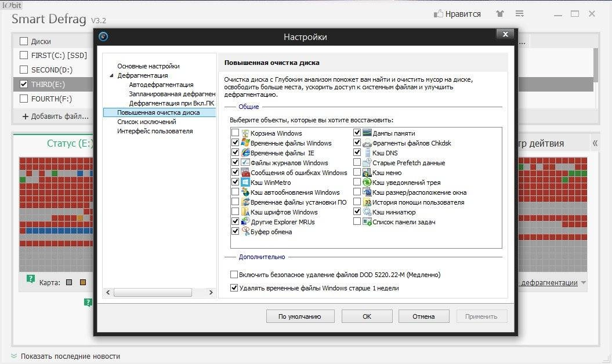Toggle the Кэш миниатюр checkbox
The width and height of the screenshot is (612, 364).
point(357,212)
